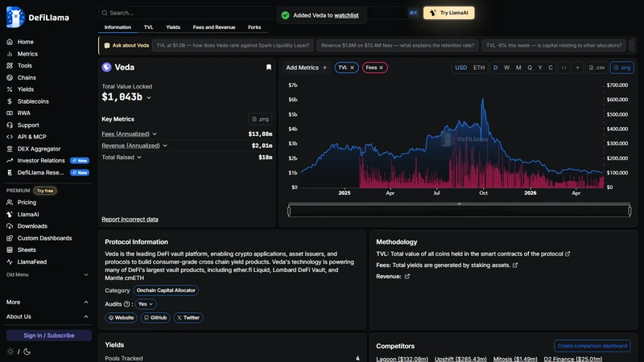The width and height of the screenshot is (644, 362).
Task: Open Veda Website link
Action: [x=121, y=318]
